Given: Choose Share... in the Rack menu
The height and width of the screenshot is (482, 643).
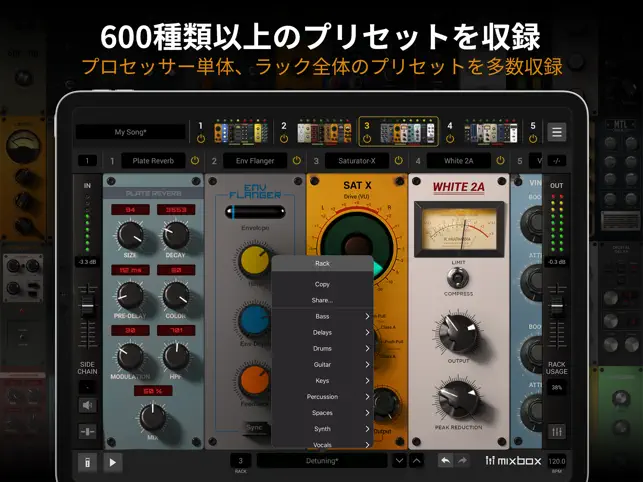Looking at the screenshot, I should pos(322,300).
